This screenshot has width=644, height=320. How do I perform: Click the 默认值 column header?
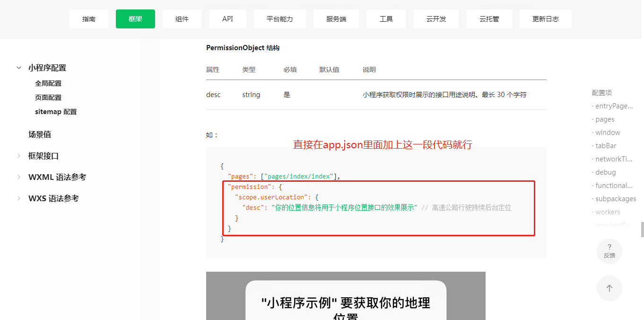point(329,70)
